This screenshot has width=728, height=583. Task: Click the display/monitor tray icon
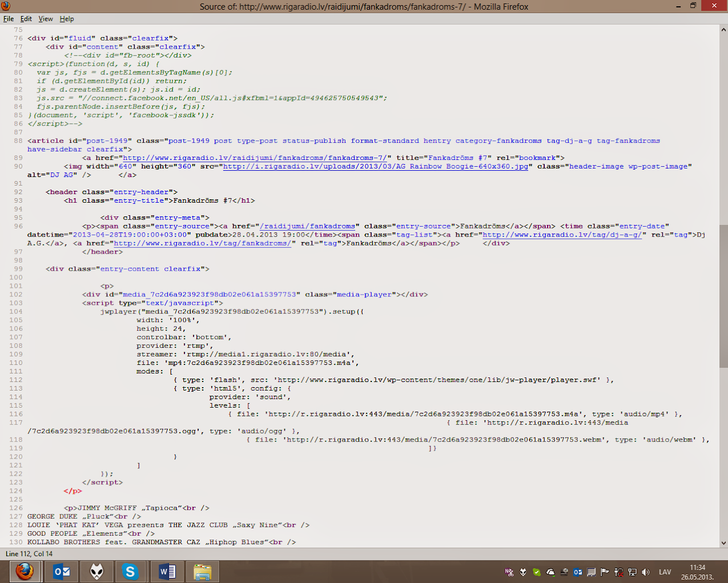tap(592, 572)
